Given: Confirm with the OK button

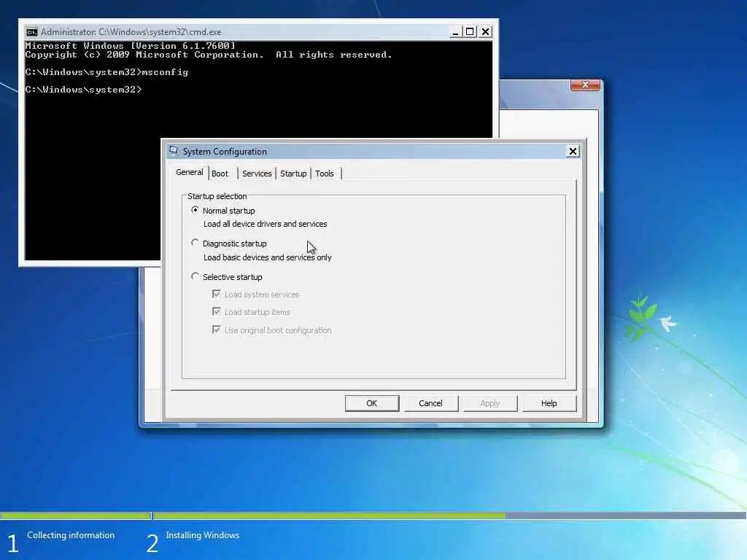Looking at the screenshot, I should coord(371,403).
